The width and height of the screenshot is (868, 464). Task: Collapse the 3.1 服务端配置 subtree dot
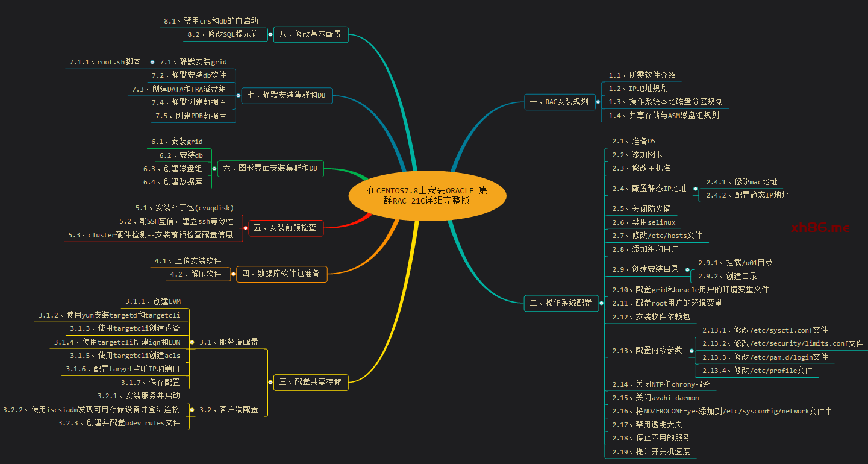click(x=192, y=342)
